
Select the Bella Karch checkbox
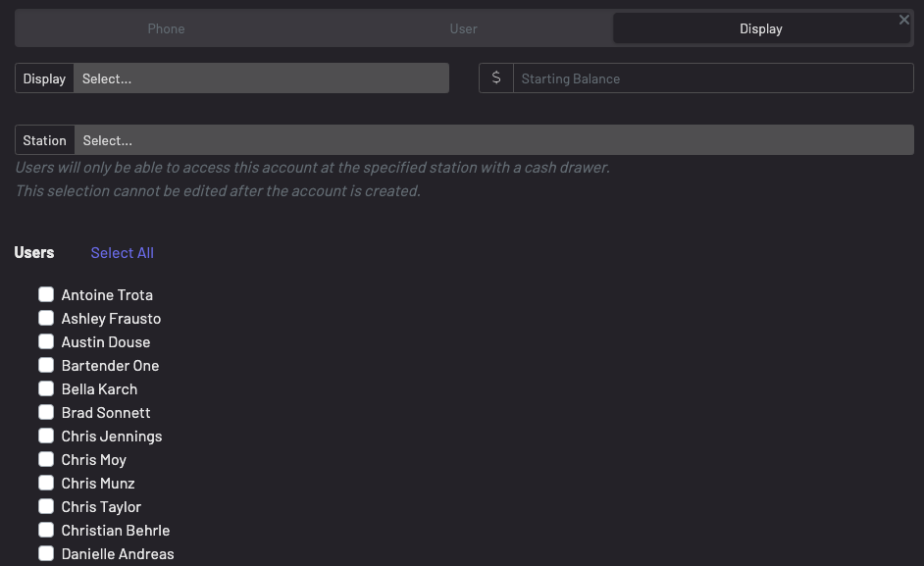[x=46, y=388]
